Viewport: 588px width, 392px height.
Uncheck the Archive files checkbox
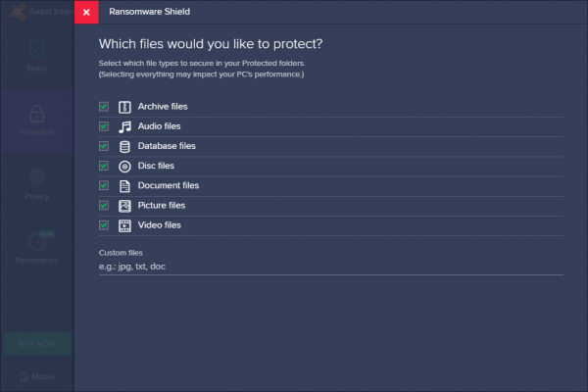click(x=104, y=107)
